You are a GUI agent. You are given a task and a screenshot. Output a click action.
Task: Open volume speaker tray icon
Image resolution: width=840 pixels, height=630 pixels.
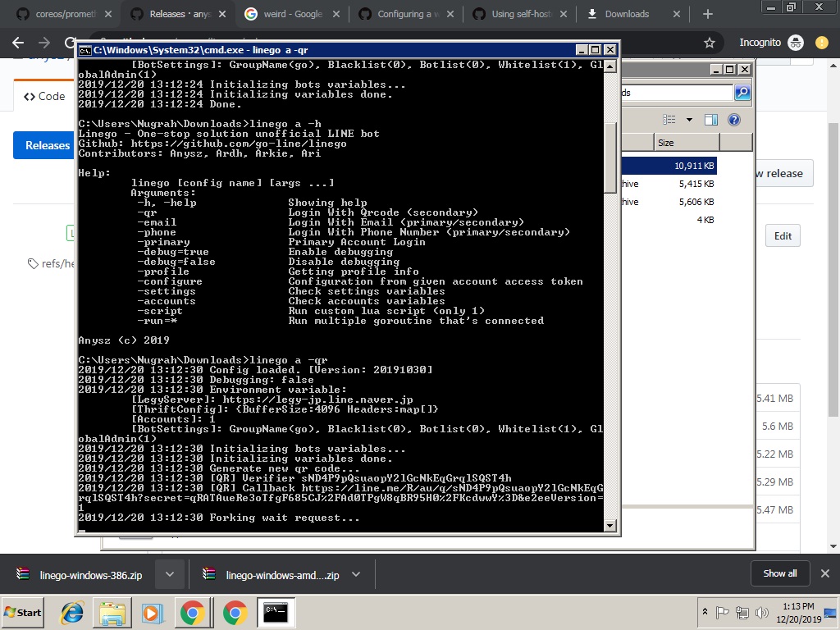[x=761, y=612]
